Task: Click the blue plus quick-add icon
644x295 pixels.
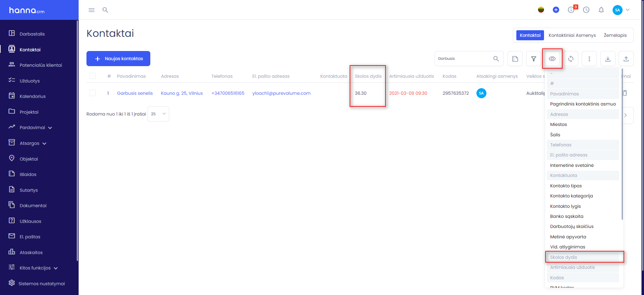Action: tap(556, 10)
